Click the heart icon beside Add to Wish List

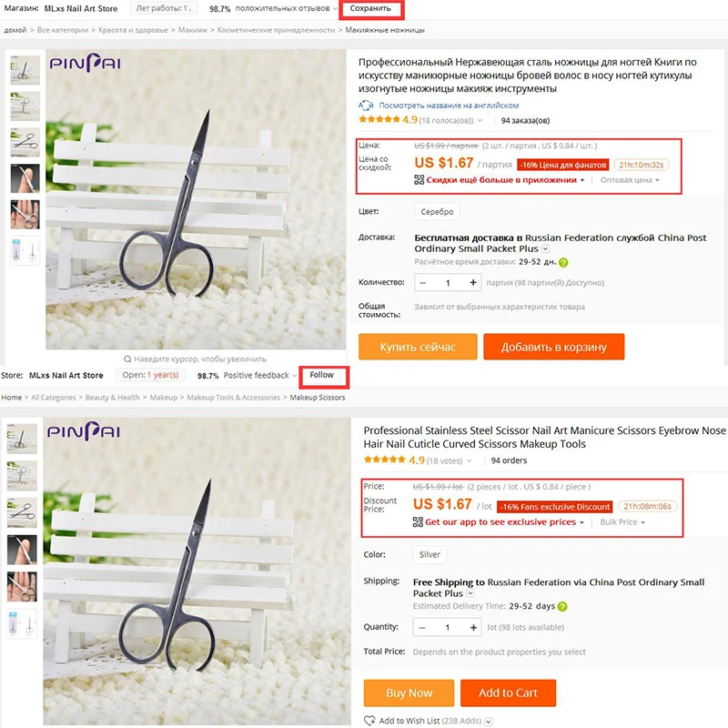click(369, 721)
